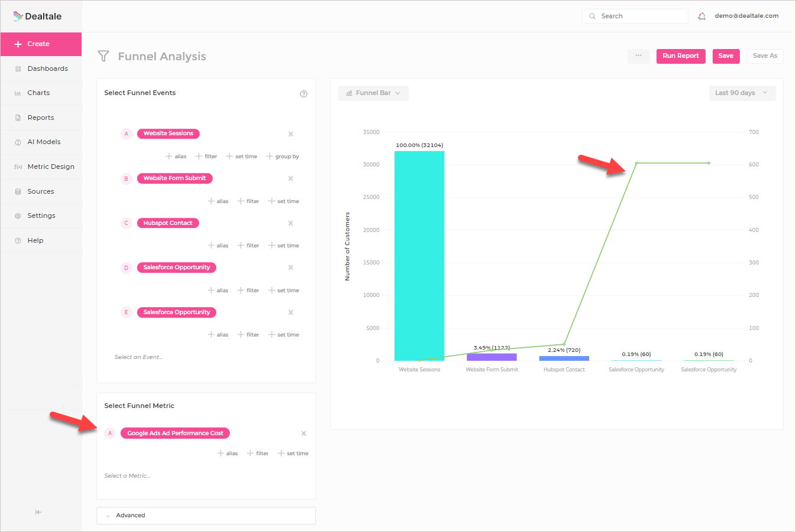Navigate to AI Models

[x=41, y=142]
